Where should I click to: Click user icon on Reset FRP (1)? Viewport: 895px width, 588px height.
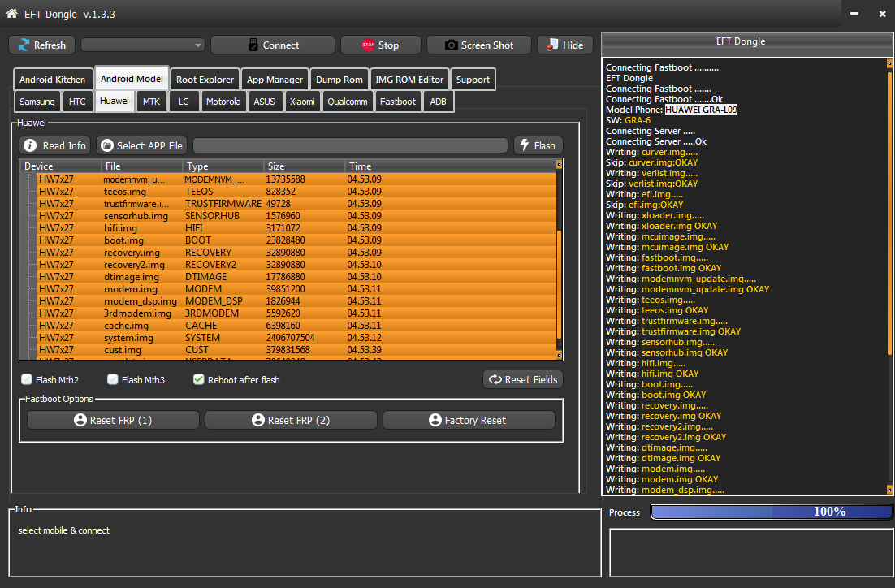tap(80, 420)
